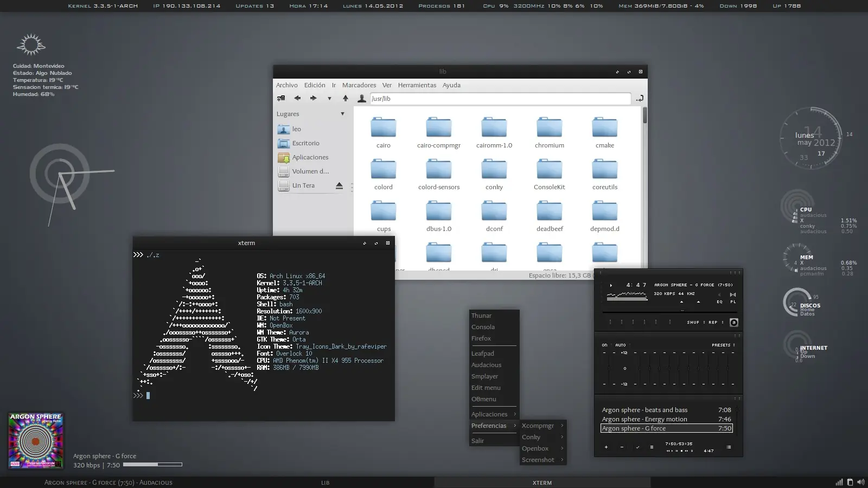Select the chromium folder
Viewport: 868px width, 488px height.
550,132
